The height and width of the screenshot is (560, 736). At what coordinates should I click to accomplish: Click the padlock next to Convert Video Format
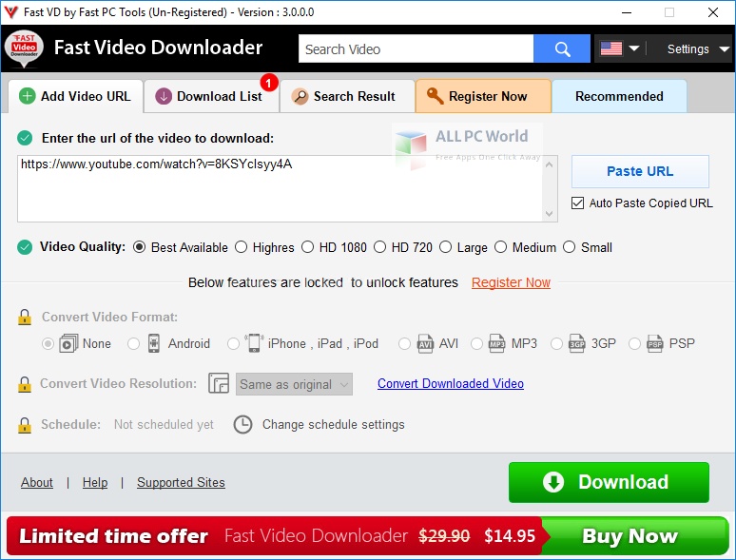click(25, 317)
